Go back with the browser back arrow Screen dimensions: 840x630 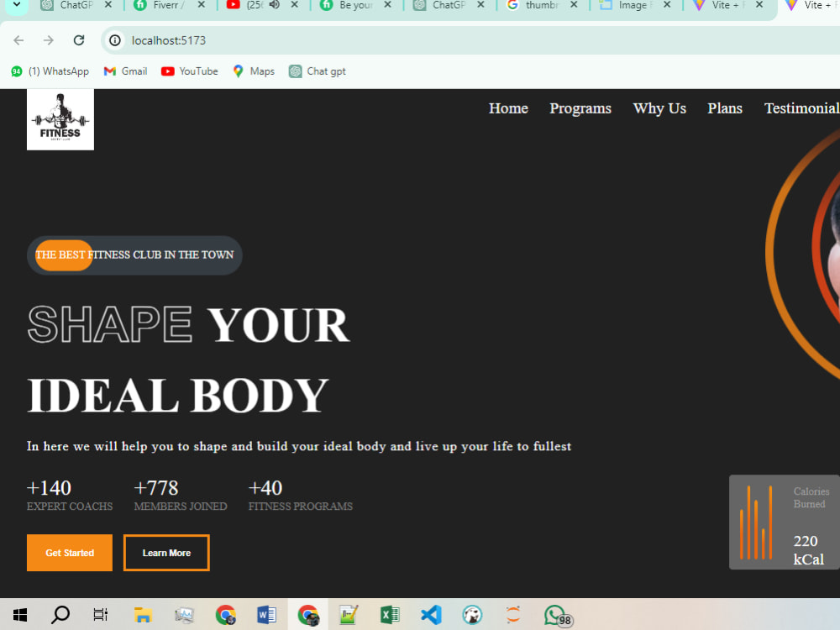(x=18, y=40)
